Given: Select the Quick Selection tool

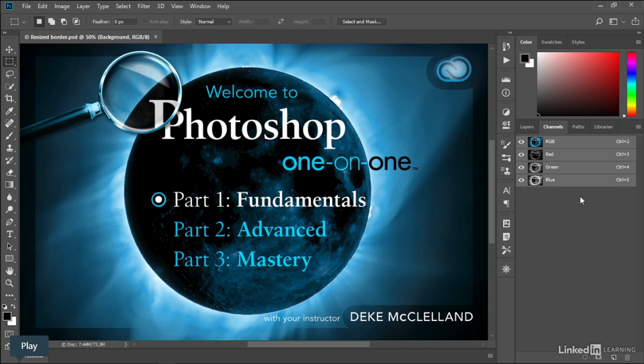Looking at the screenshot, I should point(9,86).
